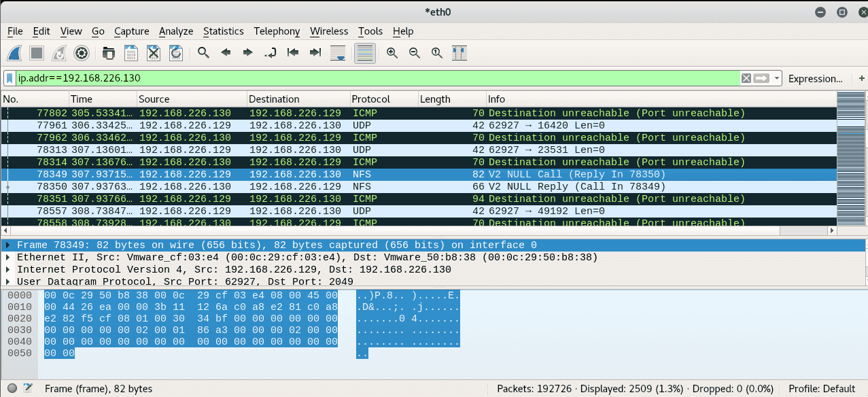Toggle packet list colorization
Image resolution: width=868 pixels, height=397 pixels.
pyautogui.click(x=364, y=53)
